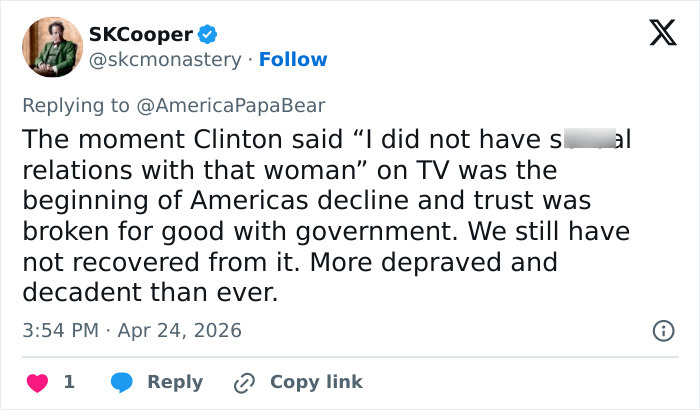Viewport: 700px width, 410px height.
Task: Click the blue verified checkmark badge
Action: 208,34
